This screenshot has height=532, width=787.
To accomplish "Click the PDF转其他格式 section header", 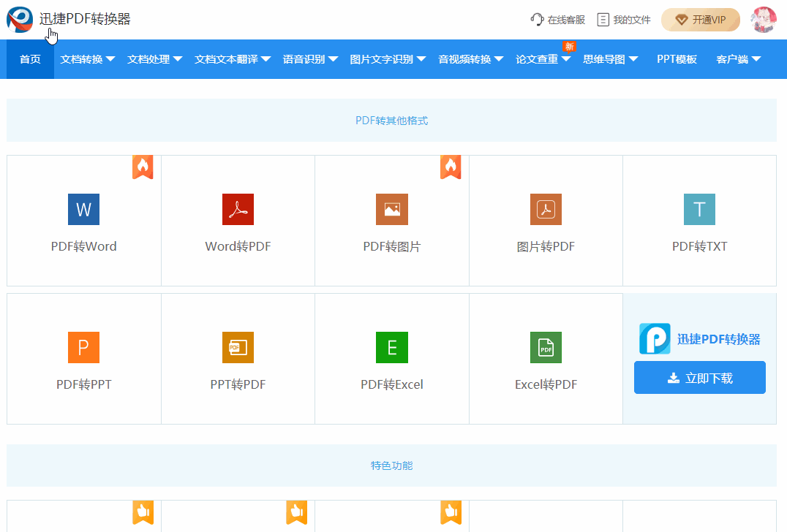I will (391, 121).
